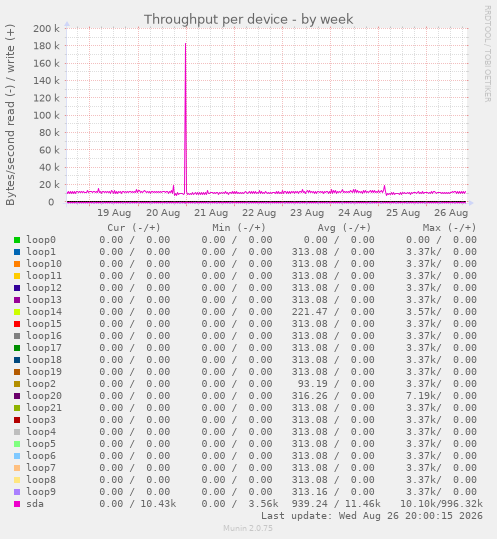Click the loop9 violet legend swatch
Image resolution: width=497 pixels, height=539 pixels.
pyautogui.click(x=17, y=492)
